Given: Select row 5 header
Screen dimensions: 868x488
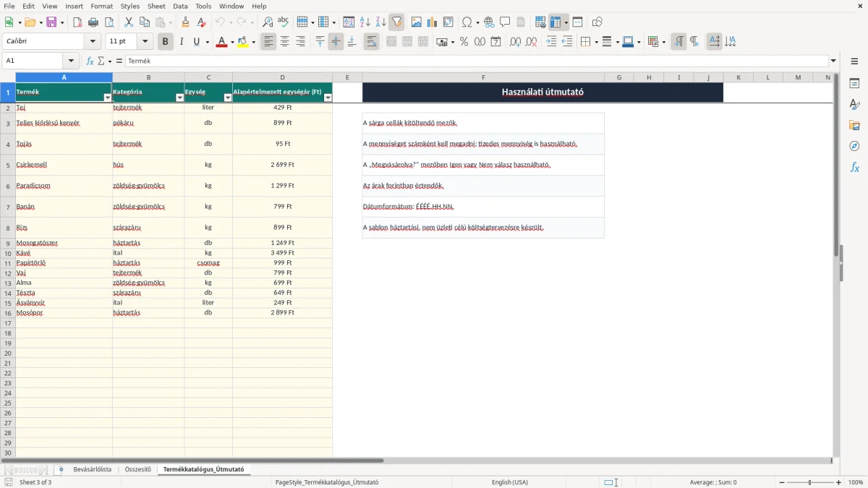Looking at the screenshot, I should [8, 165].
